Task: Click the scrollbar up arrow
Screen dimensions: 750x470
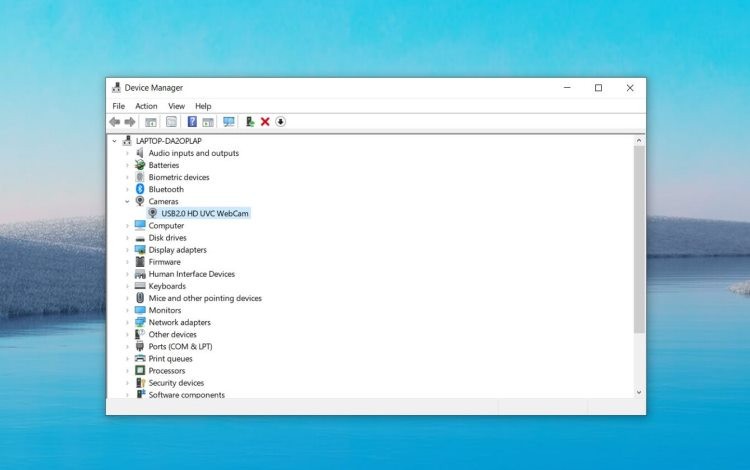Action: tap(639, 141)
